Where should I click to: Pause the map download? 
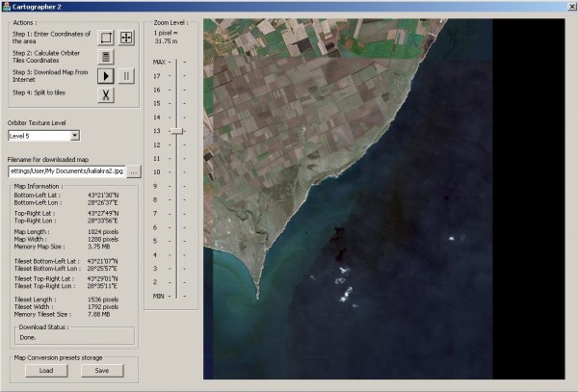coord(127,75)
